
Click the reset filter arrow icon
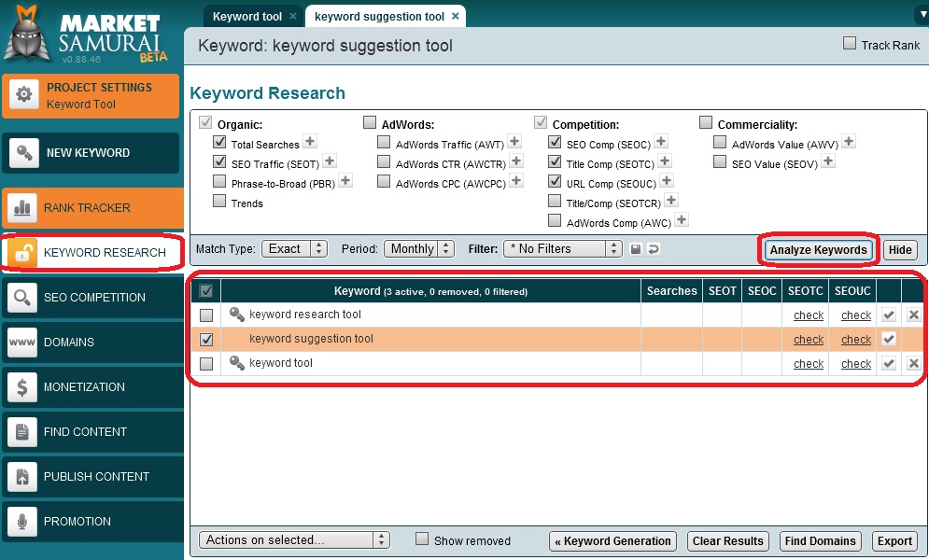tap(653, 249)
